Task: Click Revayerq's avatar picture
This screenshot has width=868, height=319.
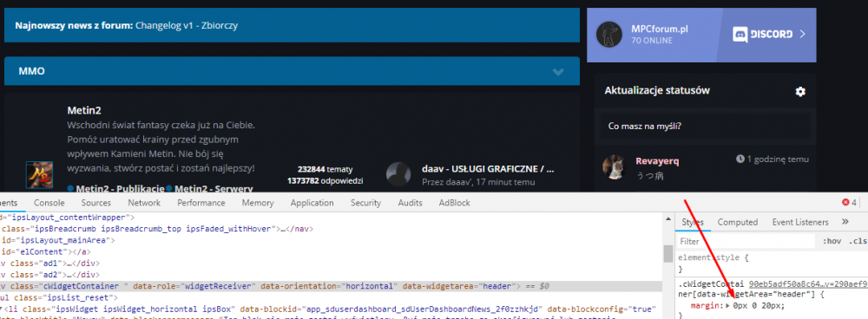Action: pyautogui.click(x=615, y=167)
